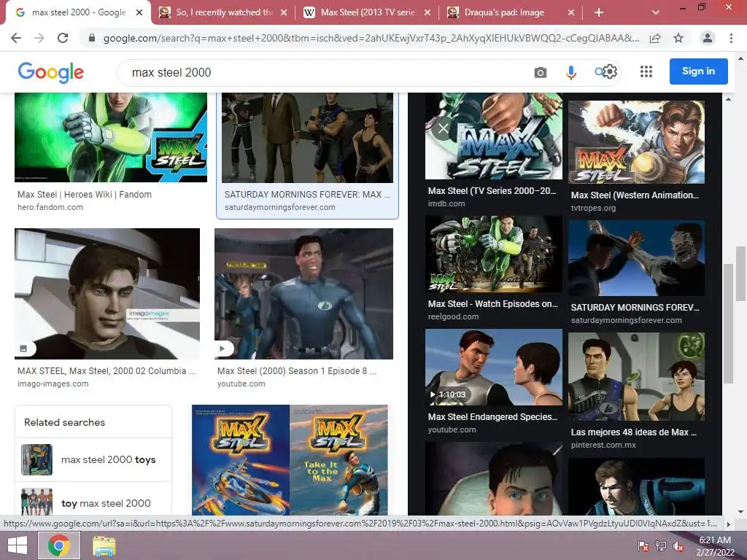The height and width of the screenshot is (560, 747).
Task: Open the Heroes Wiki Fandom image result
Action: (111, 137)
